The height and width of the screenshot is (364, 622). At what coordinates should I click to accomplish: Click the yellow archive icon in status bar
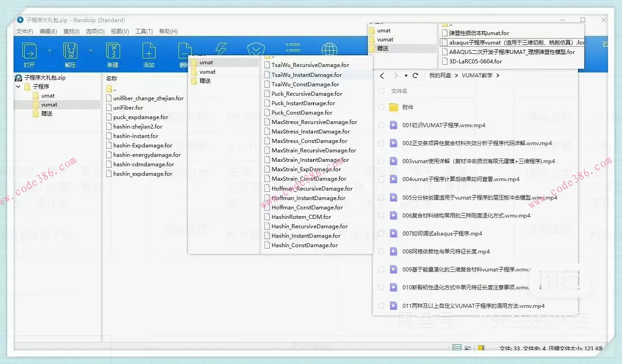[x=481, y=348]
